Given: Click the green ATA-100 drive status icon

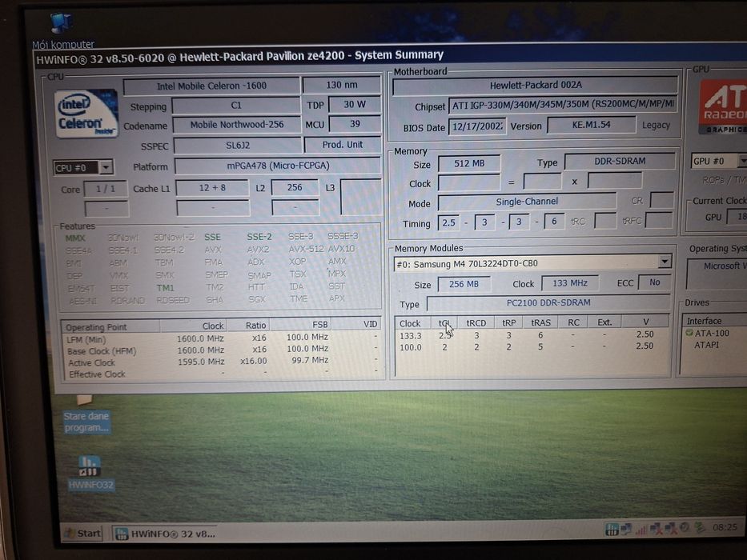Looking at the screenshot, I should coord(689,332).
